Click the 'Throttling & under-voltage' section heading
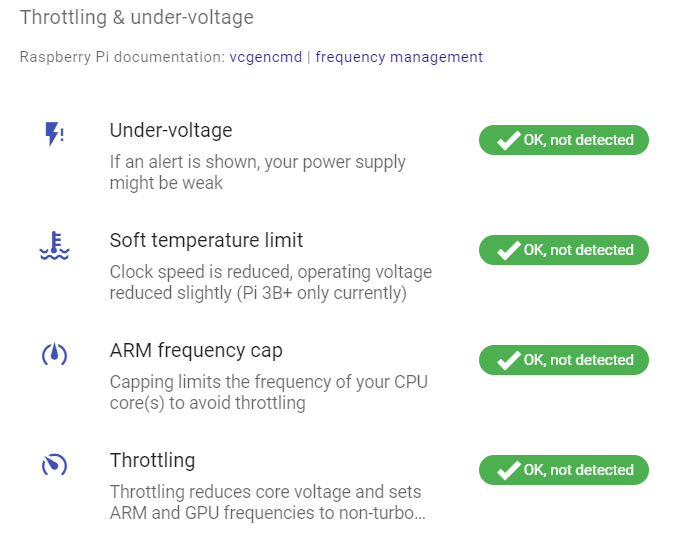 point(137,18)
